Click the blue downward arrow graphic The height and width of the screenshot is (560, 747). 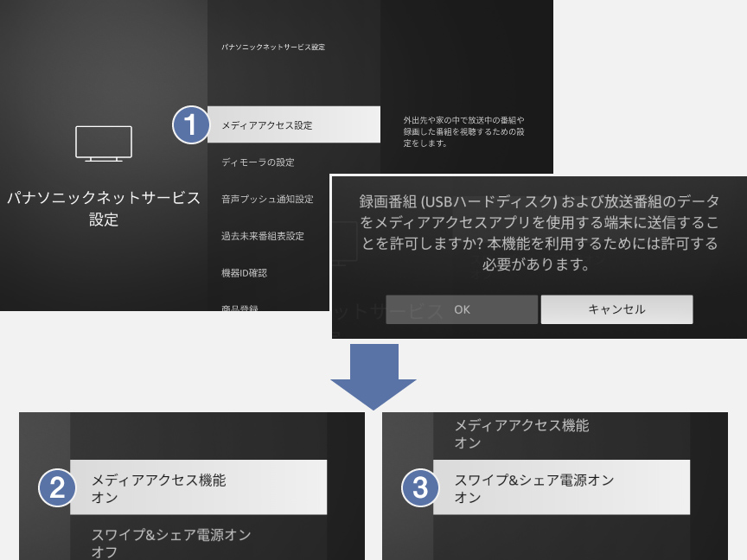[x=376, y=372]
